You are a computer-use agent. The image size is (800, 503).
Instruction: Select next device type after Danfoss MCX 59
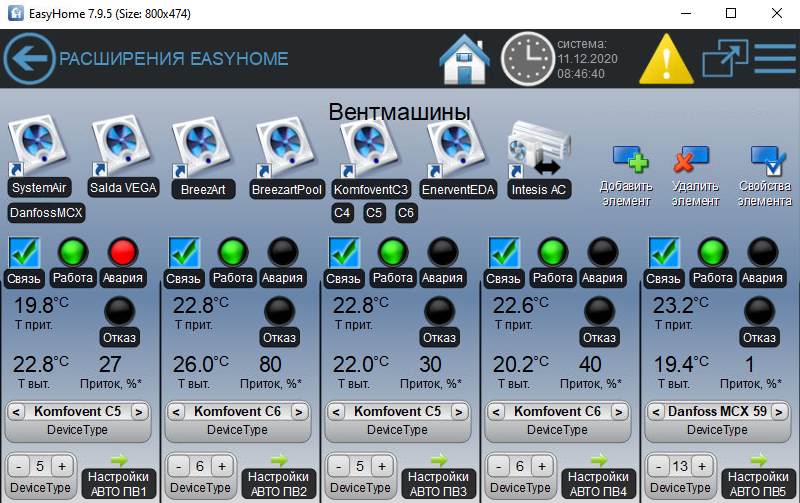tap(779, 411)
